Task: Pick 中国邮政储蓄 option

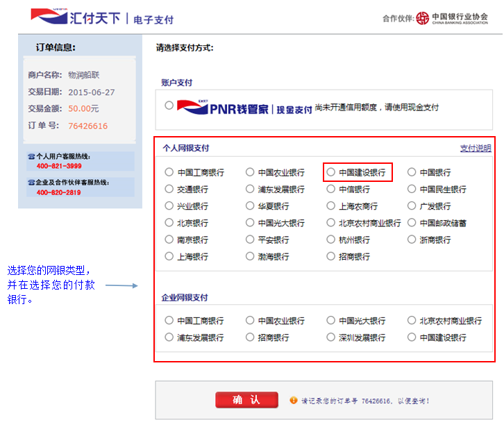Action: pos(412,222)
